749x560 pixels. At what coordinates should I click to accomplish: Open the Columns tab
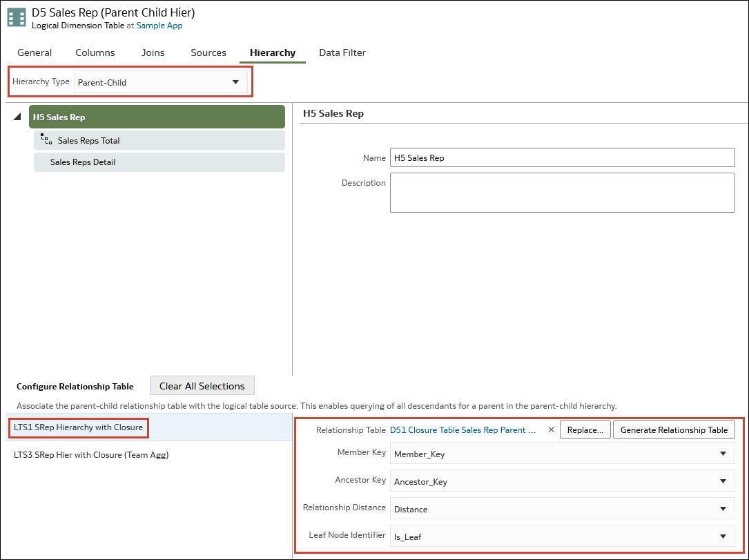tap(95, 52)
